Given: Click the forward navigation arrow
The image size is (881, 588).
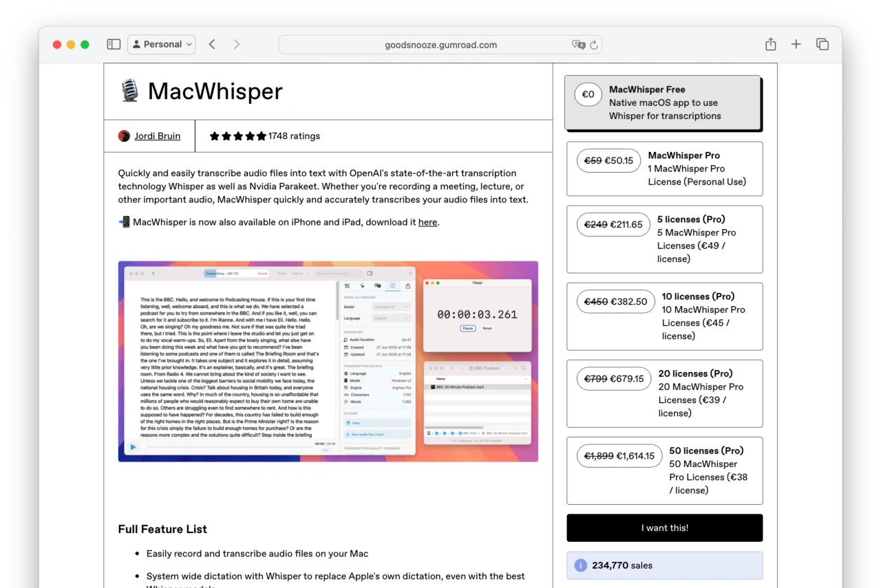Looking at the screenshot, I should click(x=237, y=45).
